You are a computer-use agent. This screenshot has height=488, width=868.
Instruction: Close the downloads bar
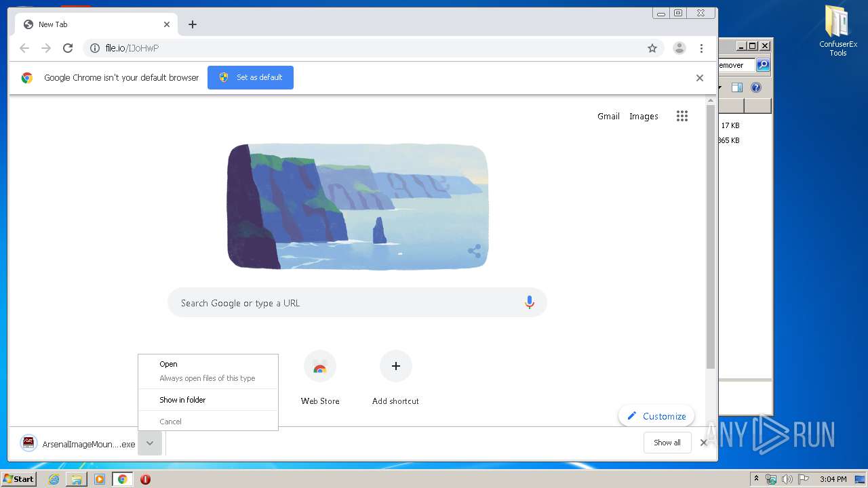703,443
